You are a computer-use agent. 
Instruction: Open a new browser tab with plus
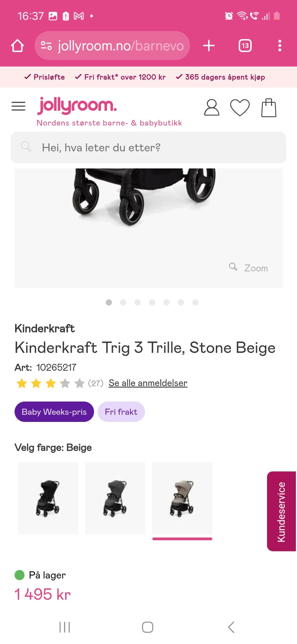pyautogui.click(x=209, y=46)
